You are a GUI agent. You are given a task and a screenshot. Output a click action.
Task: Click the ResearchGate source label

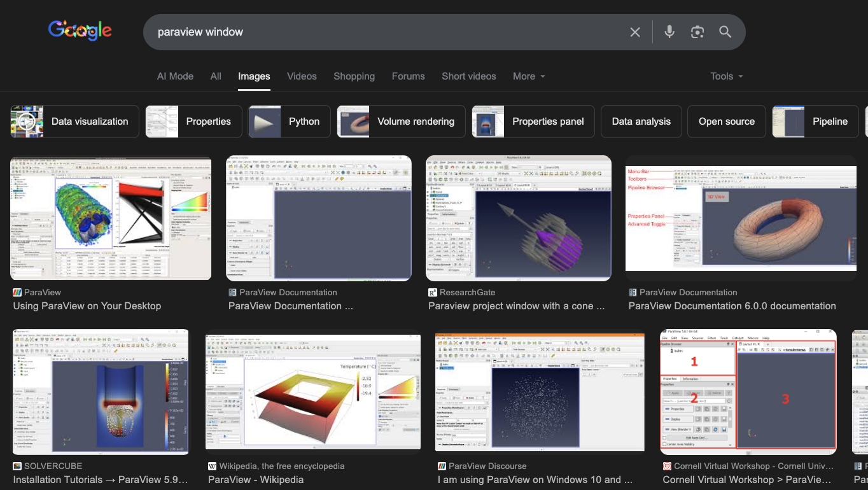pos(467,293)
